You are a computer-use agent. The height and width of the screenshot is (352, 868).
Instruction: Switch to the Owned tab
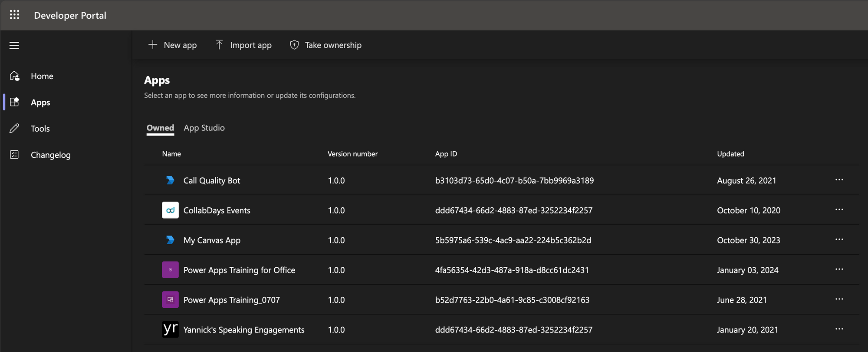160,128
